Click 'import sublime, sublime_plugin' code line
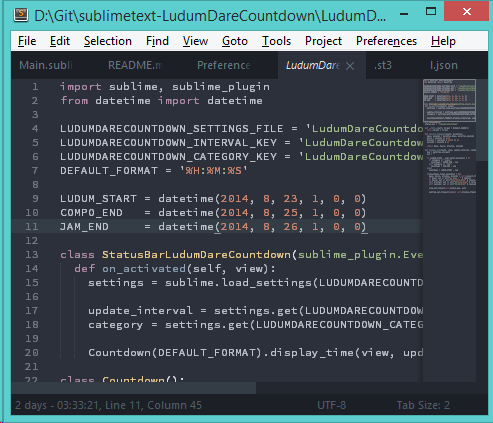The width and height of the screenshot is (493, 423). (165, 87)
